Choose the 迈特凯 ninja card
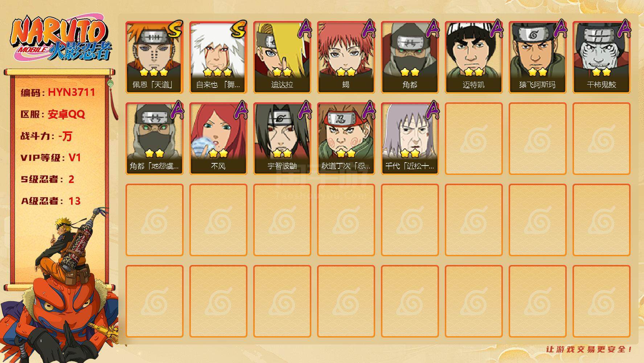 point(473,57)
